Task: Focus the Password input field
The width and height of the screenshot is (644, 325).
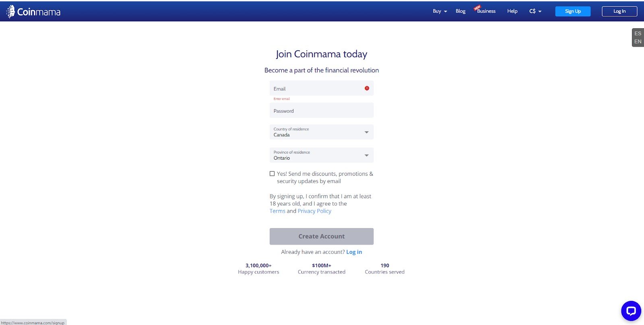Action: [x=321, y=111]
